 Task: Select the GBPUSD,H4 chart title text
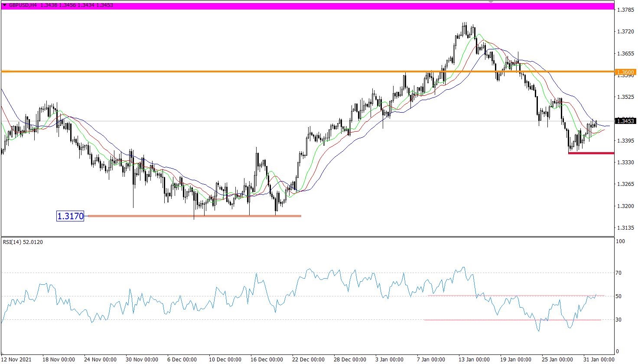pyautogui.click(x=22, y=5)
